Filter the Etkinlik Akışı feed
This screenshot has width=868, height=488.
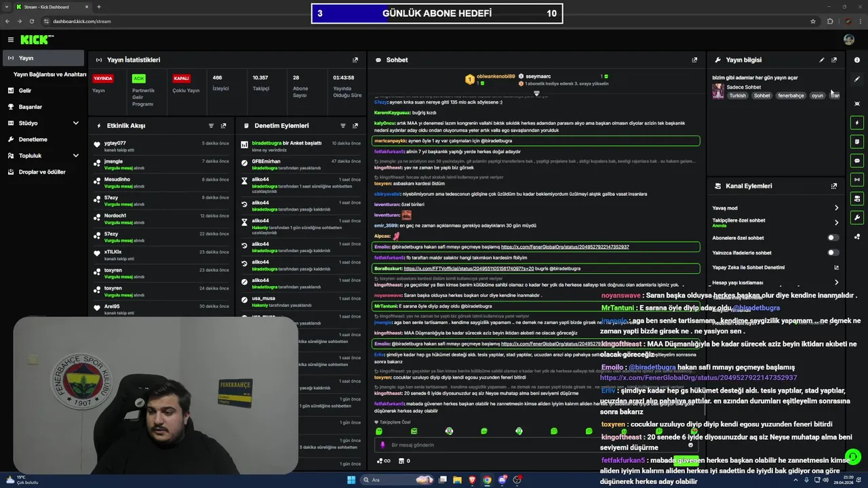(x=211, y=125)
